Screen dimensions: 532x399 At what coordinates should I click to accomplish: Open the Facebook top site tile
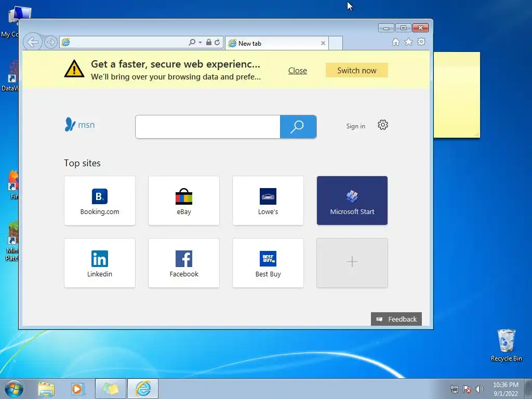(x=184, y=263)
